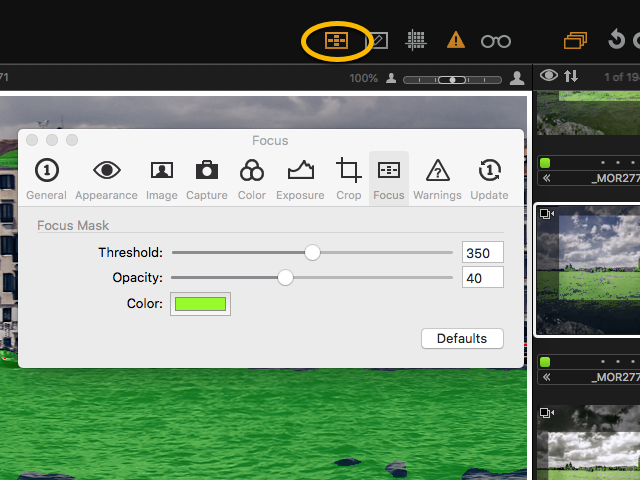Click the orange variants stack icon
The image size is (640, 480).
click(x=575, y=40)
